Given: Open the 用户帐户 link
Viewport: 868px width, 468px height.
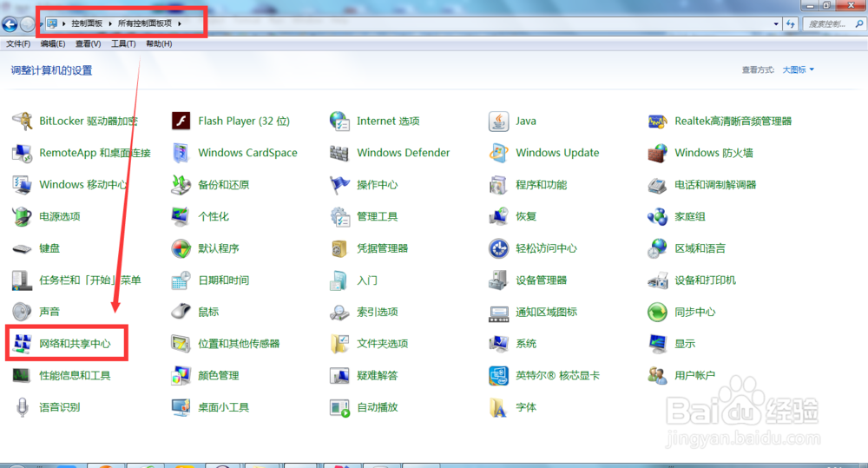Looking at the screenshot, I should 694,375.
